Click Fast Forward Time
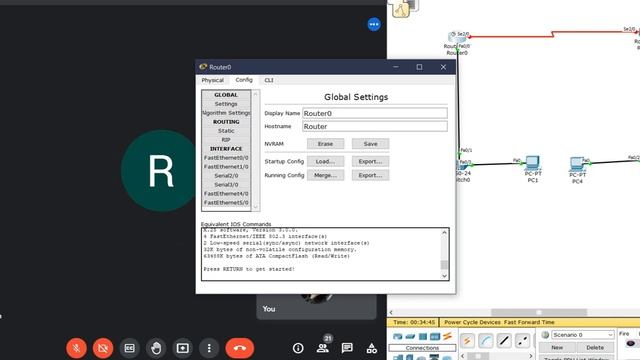This screenshot has width=640, height=360. coord(529,322)
